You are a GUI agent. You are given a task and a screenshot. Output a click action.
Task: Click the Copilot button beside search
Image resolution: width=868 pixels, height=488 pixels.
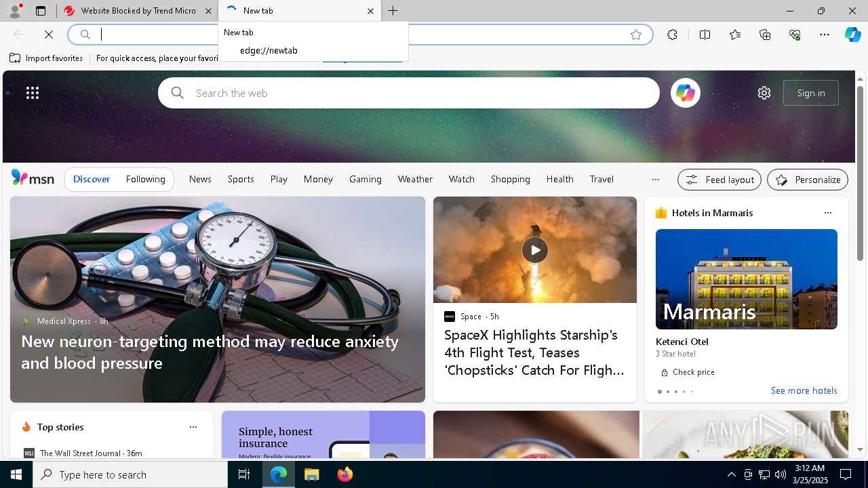685,93
